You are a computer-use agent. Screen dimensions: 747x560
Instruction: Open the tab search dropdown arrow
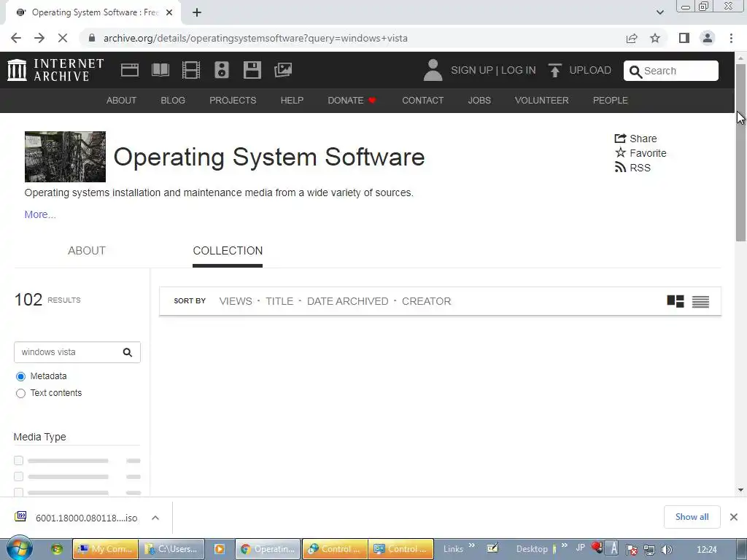click(x=659, y=12)
